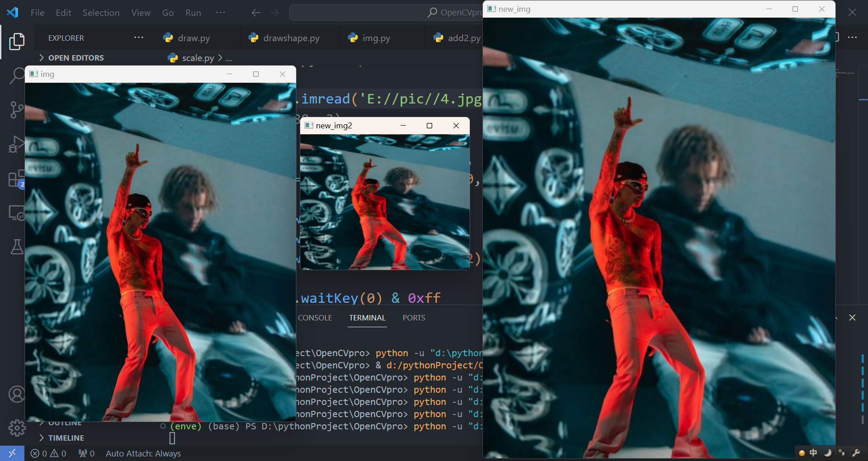868x461 pixels.
Task: Open the Edit menu
Action: [x=63, y=13]
